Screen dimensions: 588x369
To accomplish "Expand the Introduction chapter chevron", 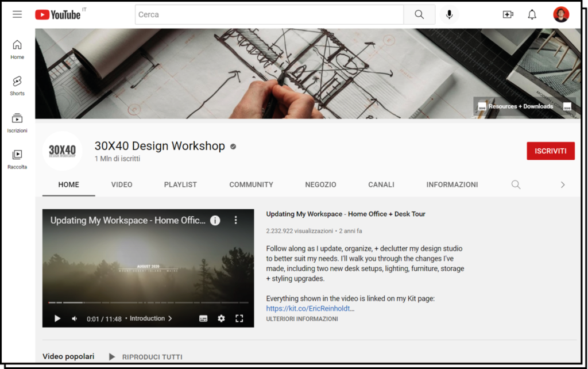I will point(170,318).
